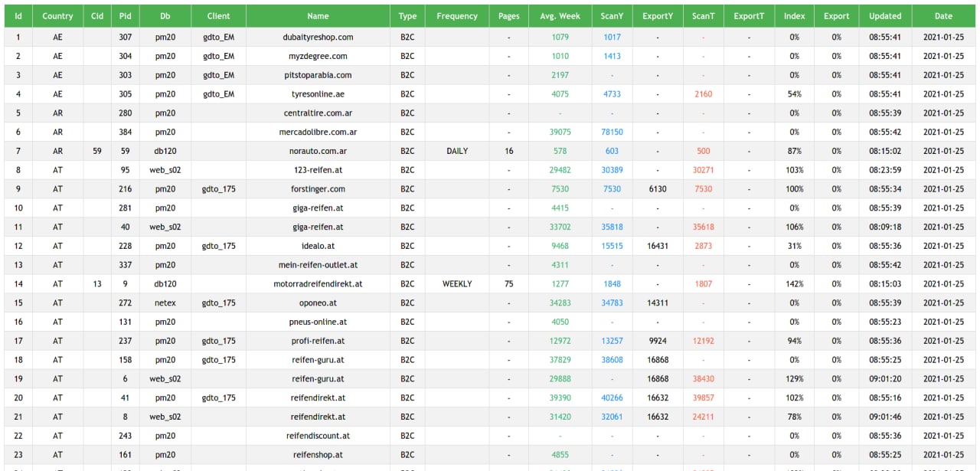Click the pneus-online.at name cell
The height and width of the screenshot is (471, 980).
318,322
